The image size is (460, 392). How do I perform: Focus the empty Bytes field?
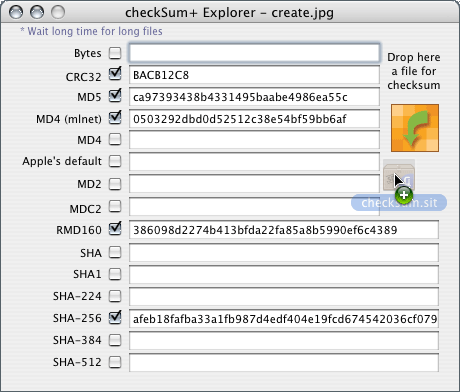(254, 53)
